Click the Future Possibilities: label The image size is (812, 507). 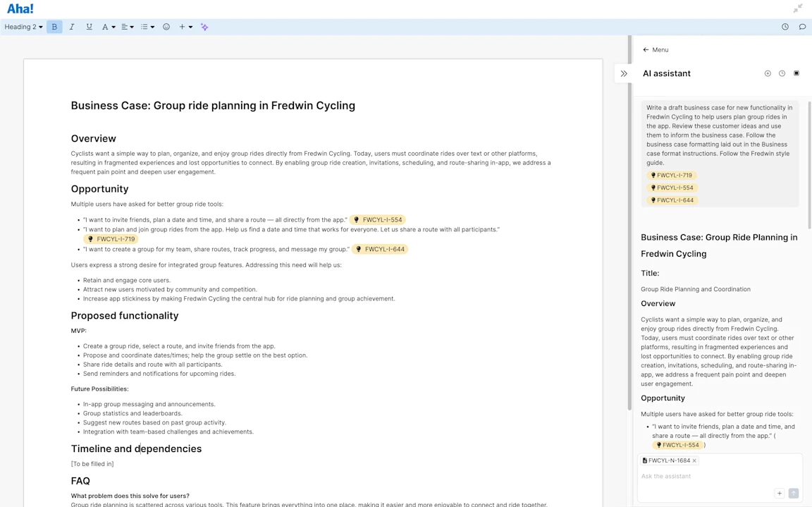[x=100, y=389]
